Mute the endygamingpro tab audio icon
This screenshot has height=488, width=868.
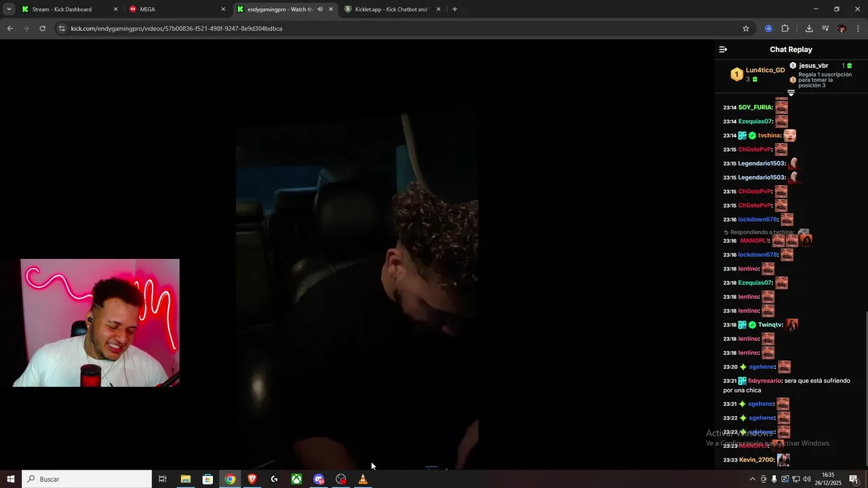coord(320,9)
